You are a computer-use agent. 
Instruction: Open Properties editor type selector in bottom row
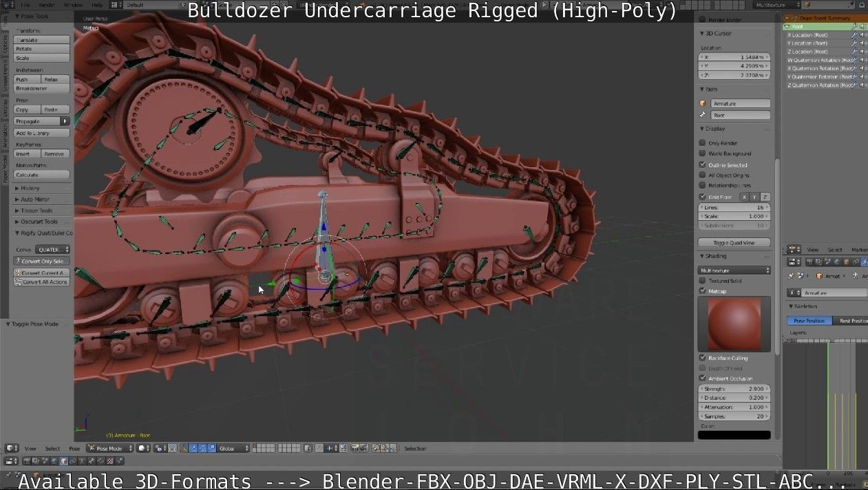(x=11, y=461)
